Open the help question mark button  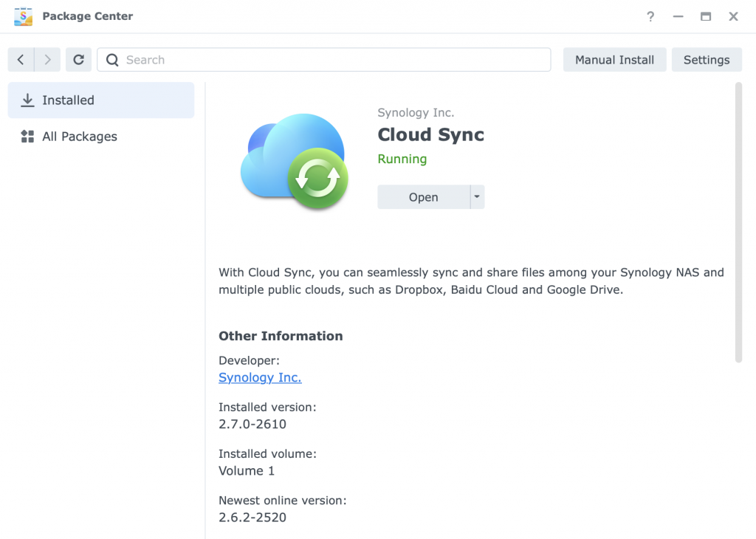coord(650,16)
